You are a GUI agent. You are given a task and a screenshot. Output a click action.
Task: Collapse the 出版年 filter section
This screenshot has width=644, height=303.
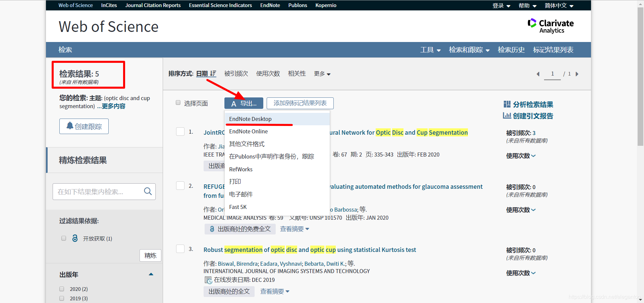point(151,274)
